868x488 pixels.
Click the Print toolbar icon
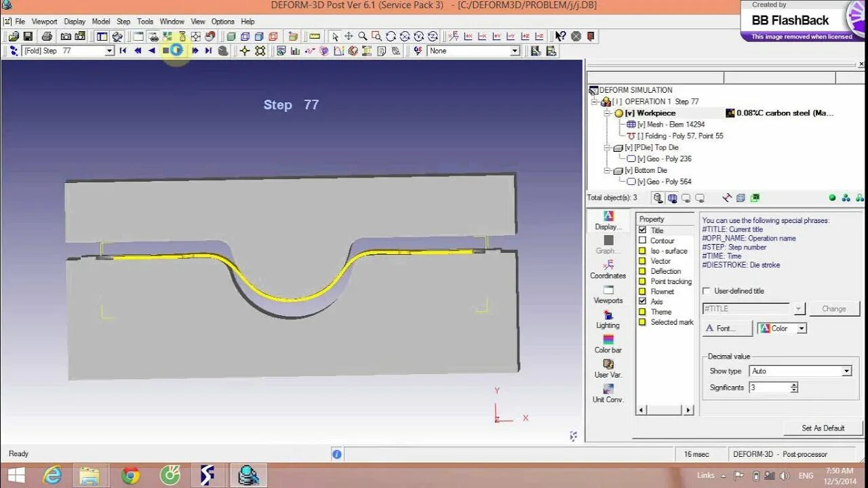(x=47, y=37)
